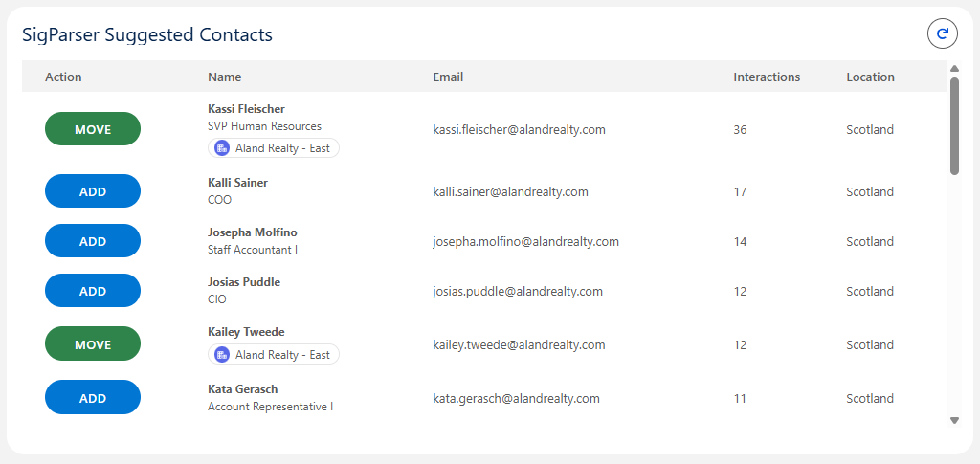980x464 pixels.
Task: Click the Interactions column header
Action: click(767, 77)
